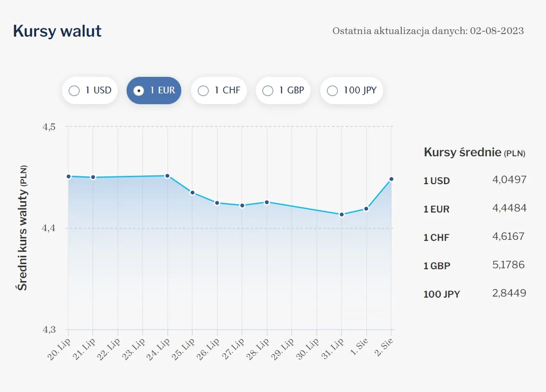546x392 pixels.
Task: Click the 1 GBP average rate 5,1786
Action: click(x=508, y=265)
